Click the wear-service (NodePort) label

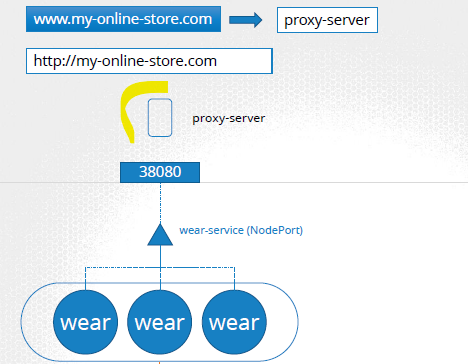(x=241, y=230)
